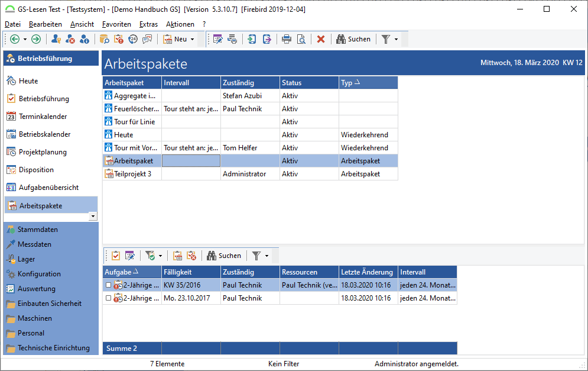Viewport: 588px width, 371px height.
Task: Click the user key (login) icon
Action: coord(56,39)
